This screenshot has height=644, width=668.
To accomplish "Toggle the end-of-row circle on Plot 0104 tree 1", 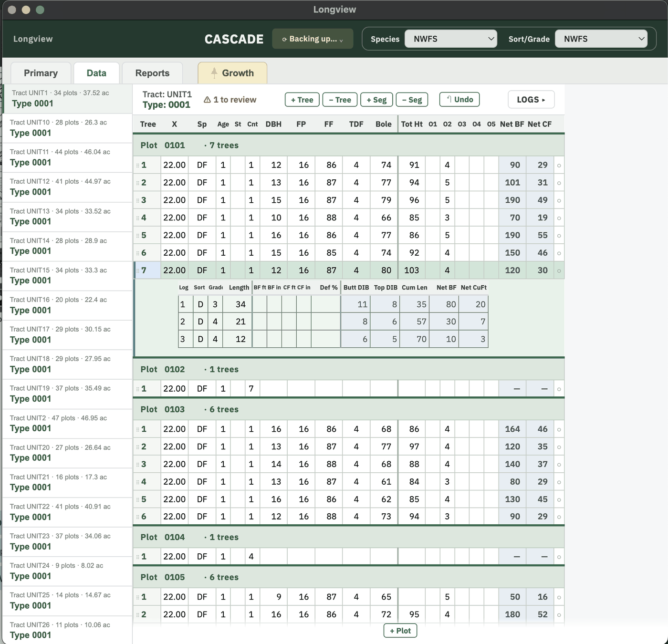I will (559, 557).
